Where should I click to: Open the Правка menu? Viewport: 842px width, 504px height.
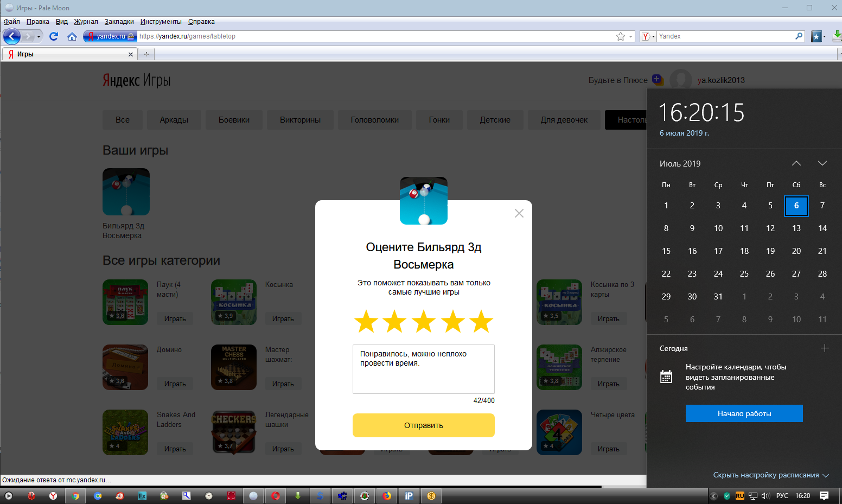tap(38, 22)
